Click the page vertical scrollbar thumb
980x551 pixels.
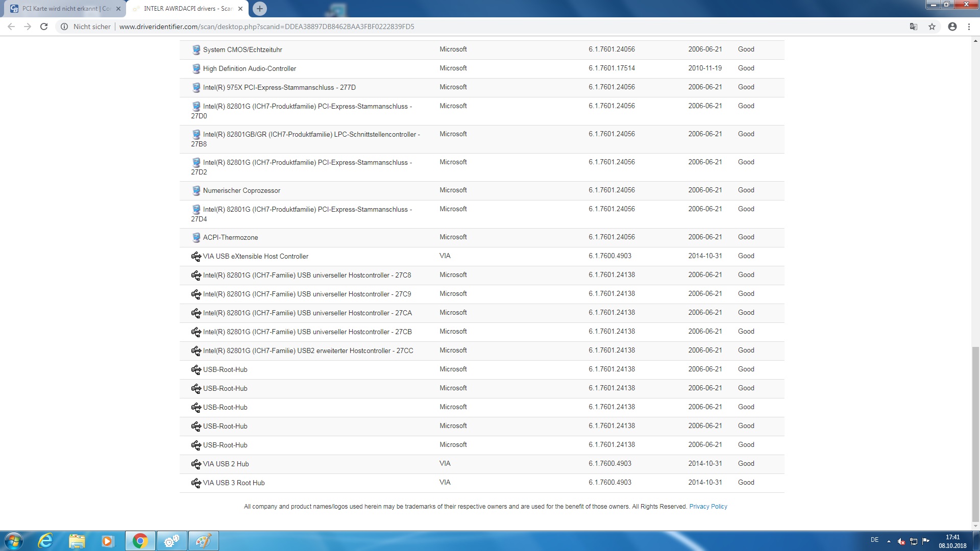(975, 434)
